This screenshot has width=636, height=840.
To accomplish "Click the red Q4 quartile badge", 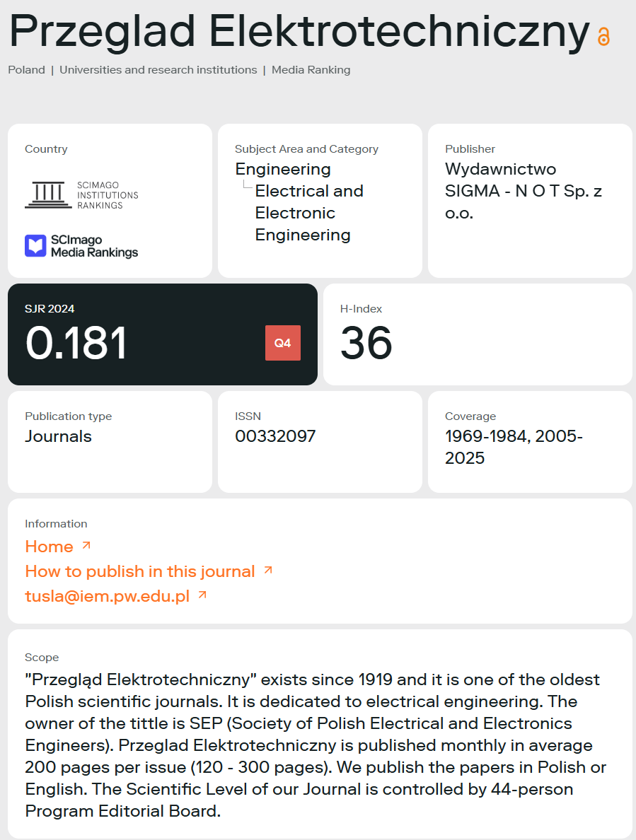I will (x=282, y=343).
